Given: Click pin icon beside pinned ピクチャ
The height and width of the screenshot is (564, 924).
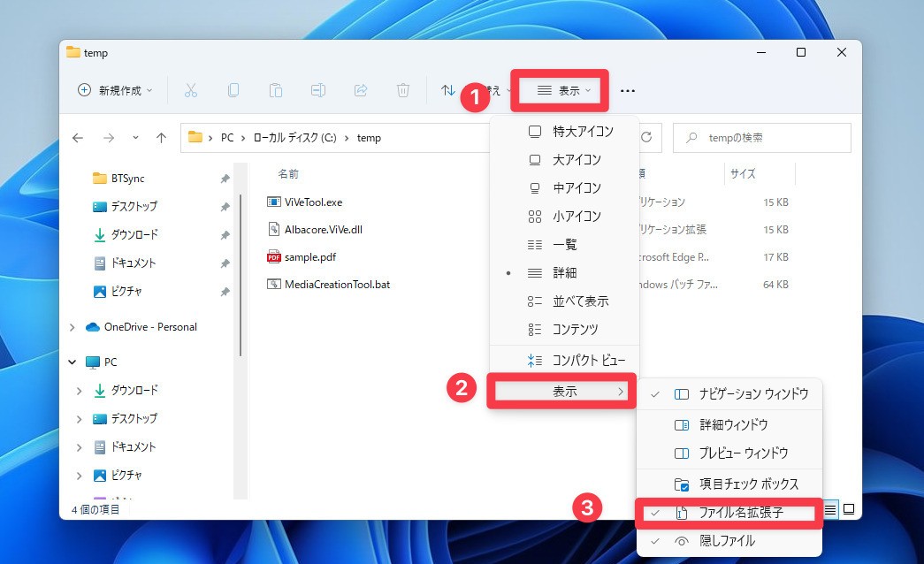Looking at the screenshot, I should point(225,292).
